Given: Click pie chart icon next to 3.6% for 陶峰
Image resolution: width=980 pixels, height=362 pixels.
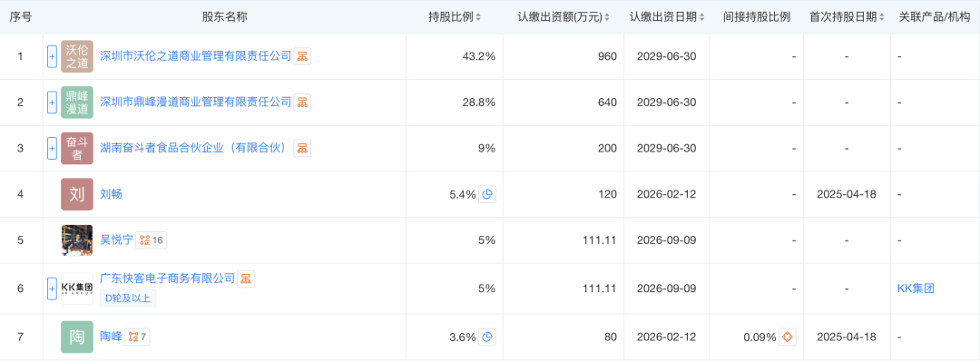Looking at the screenshot, I should pyautogui.click(x=487, y=337).
